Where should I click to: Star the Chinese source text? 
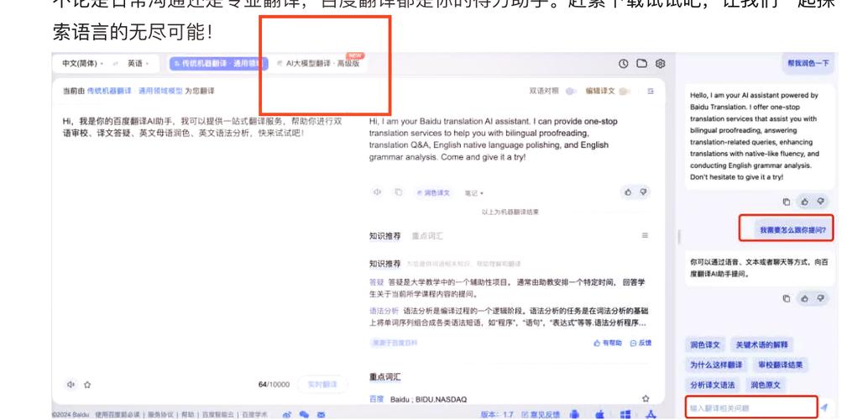click(x=87, y=384)
